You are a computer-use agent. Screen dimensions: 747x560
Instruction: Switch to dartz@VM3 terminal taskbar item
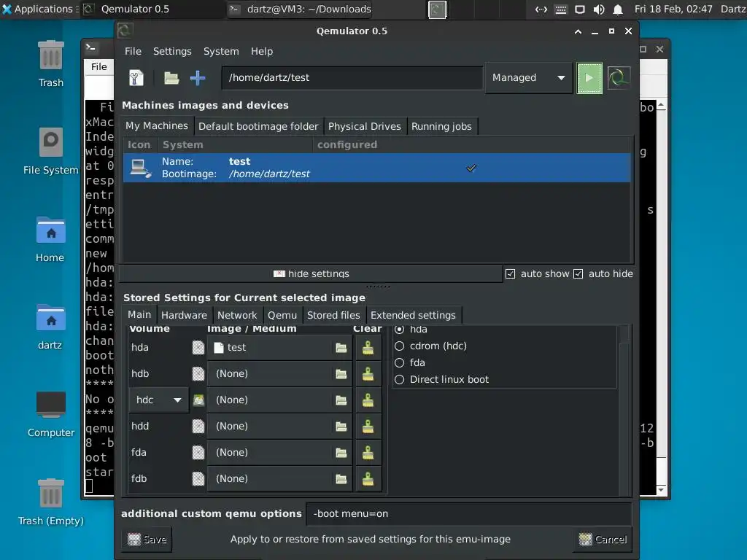[300, 9]
